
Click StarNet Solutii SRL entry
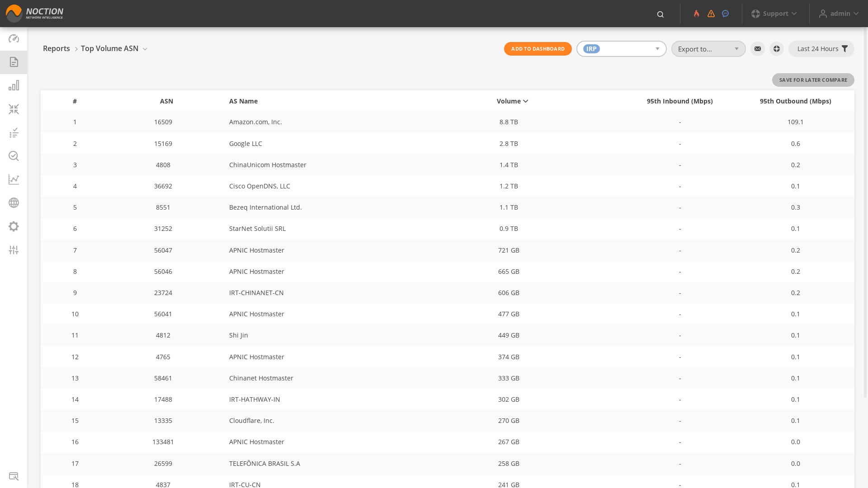pos(257,229)
